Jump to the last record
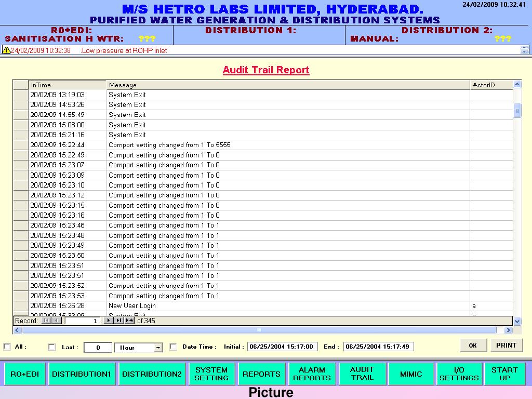 coord(119,321)
